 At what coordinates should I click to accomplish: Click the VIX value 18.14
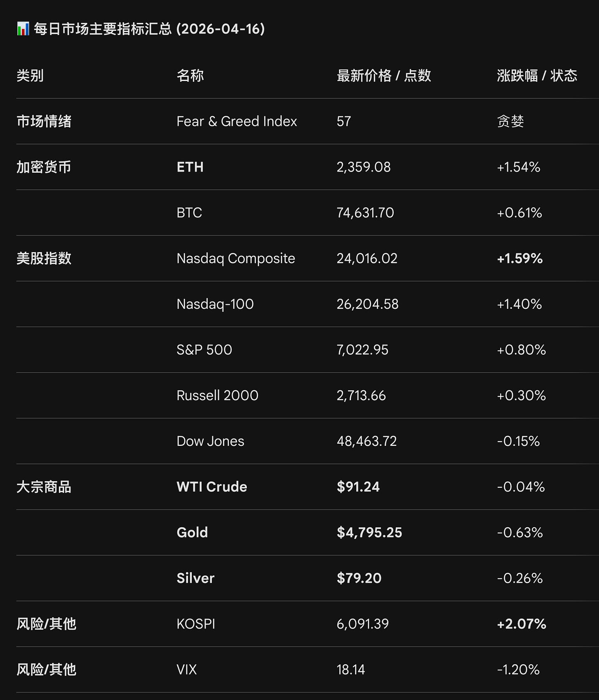coord(351,670)
